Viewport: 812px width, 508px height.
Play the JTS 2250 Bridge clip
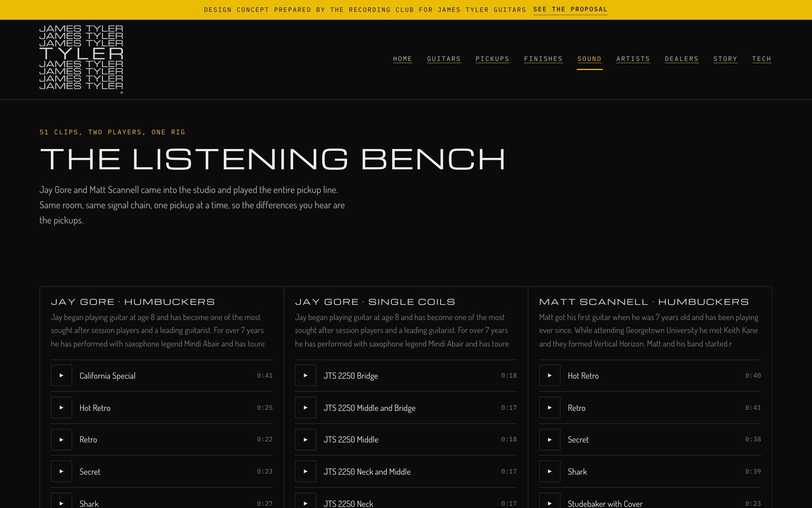coord(306,375)
